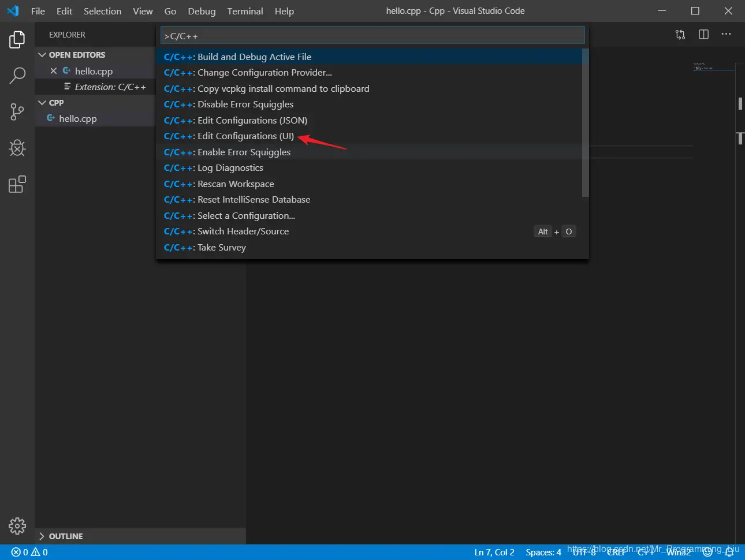The width and height of the screenshot is (745, 560).
Task: Click the errors count in status bar
Action: pos(20,552)
